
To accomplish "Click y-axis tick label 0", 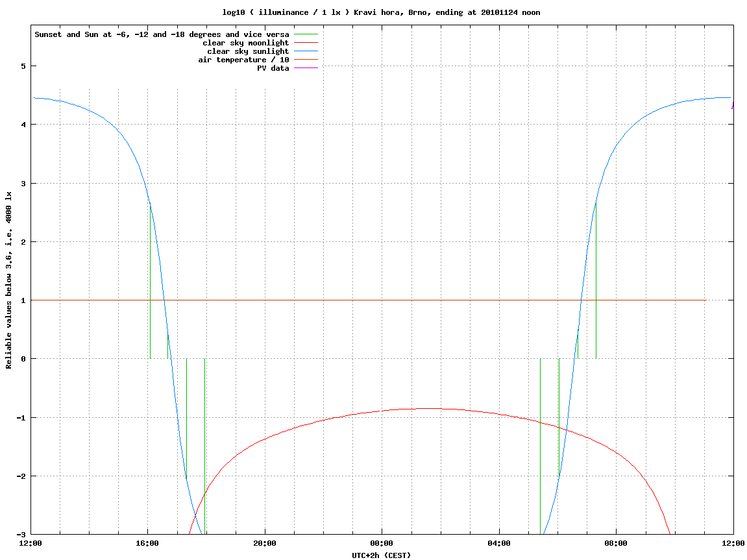I will [23, 359].
